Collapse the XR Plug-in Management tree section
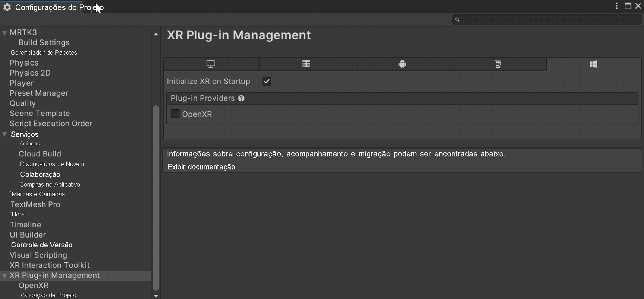Screen dimensions: 644x299 click(4, 276)
